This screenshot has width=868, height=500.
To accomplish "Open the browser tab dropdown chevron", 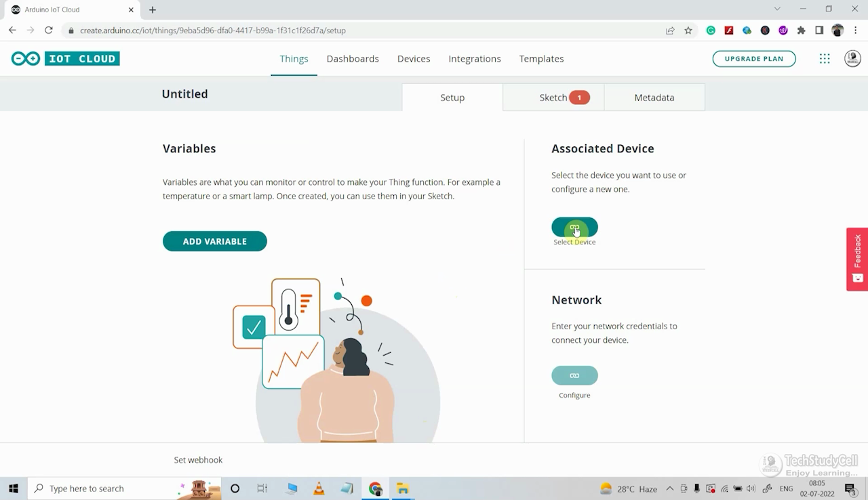I will [x=777, y=9].
